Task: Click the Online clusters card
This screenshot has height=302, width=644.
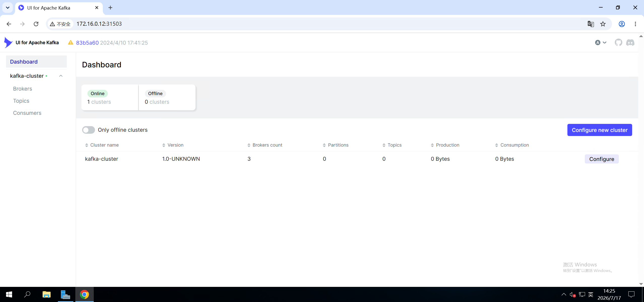Action: (x=110, y=97)
